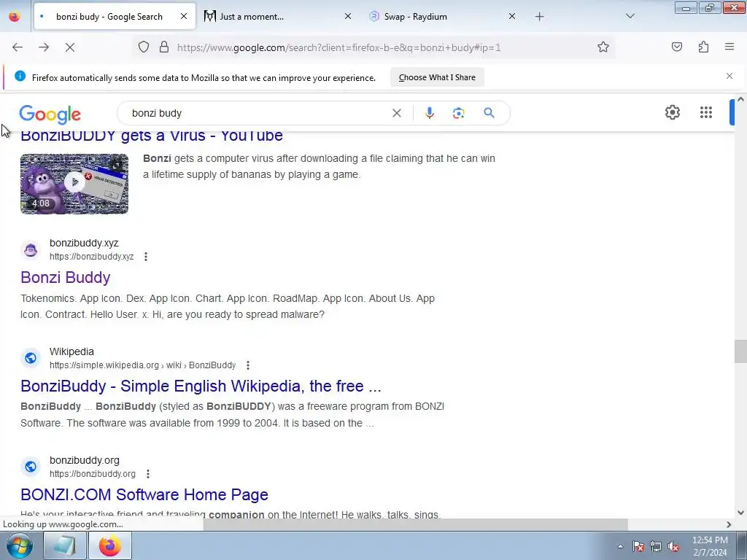
Task: Click the https://bonzibuddy.org URL text
Action: tap(93, 474)
